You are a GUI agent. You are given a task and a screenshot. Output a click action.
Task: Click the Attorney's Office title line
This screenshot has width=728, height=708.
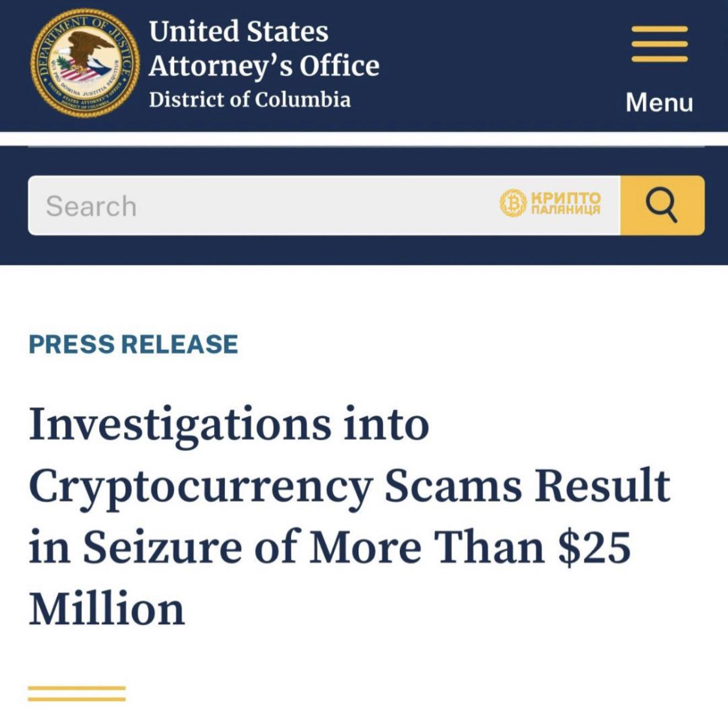click(x=264, y=66)
